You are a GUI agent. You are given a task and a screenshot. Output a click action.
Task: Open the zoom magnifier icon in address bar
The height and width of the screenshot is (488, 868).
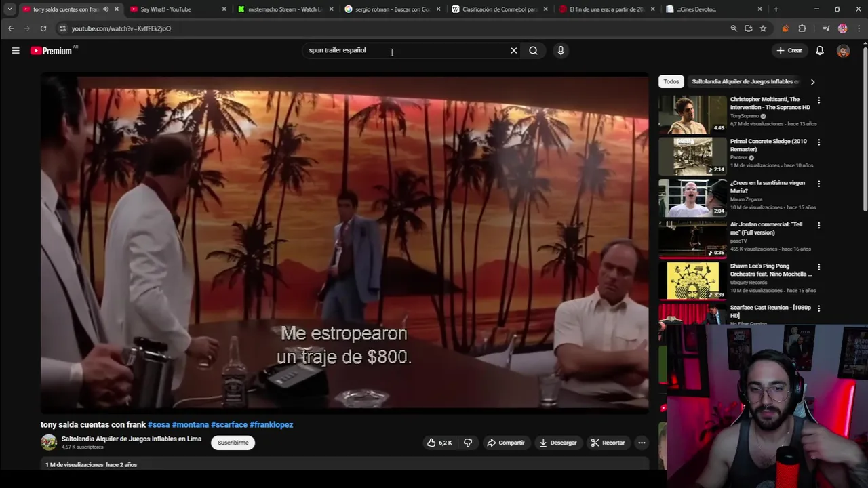pyautogui.click(x=734, y=28)
